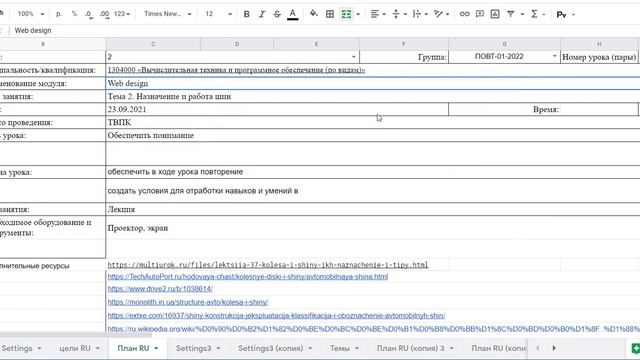The width and height of the screenshot is (640, 360).
Task: Increase decimal places
Action: tap(104, 14)
